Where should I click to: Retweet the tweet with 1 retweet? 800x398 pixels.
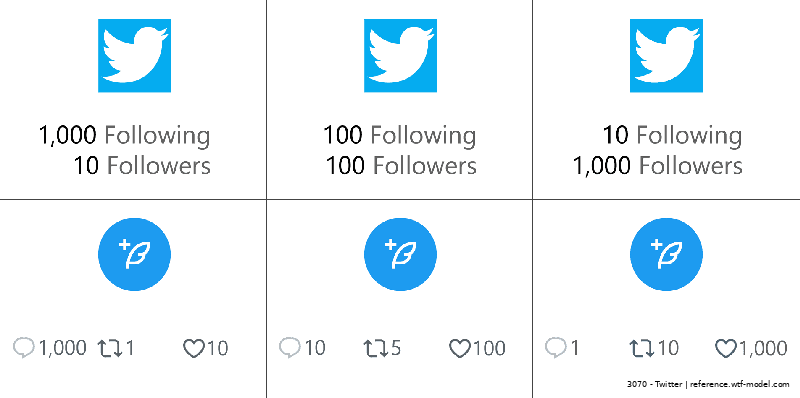tap(110, 349)
